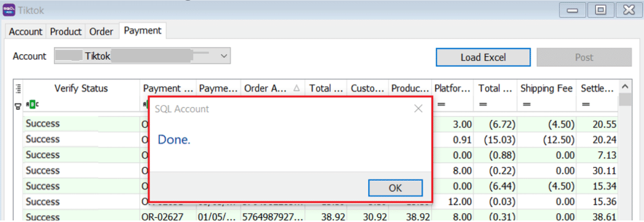Click the Produc... column header
The image size is (644, 222).
(x=410, y=88)
